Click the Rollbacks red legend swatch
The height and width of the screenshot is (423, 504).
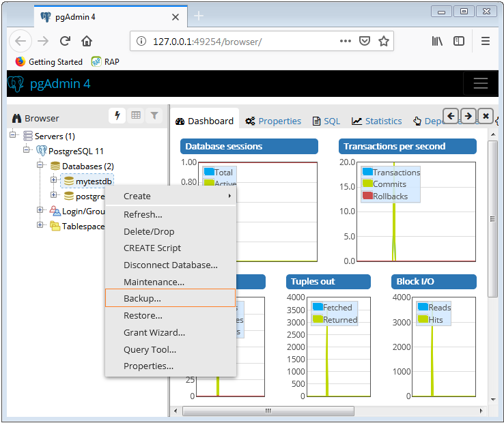tap(367, 195)
